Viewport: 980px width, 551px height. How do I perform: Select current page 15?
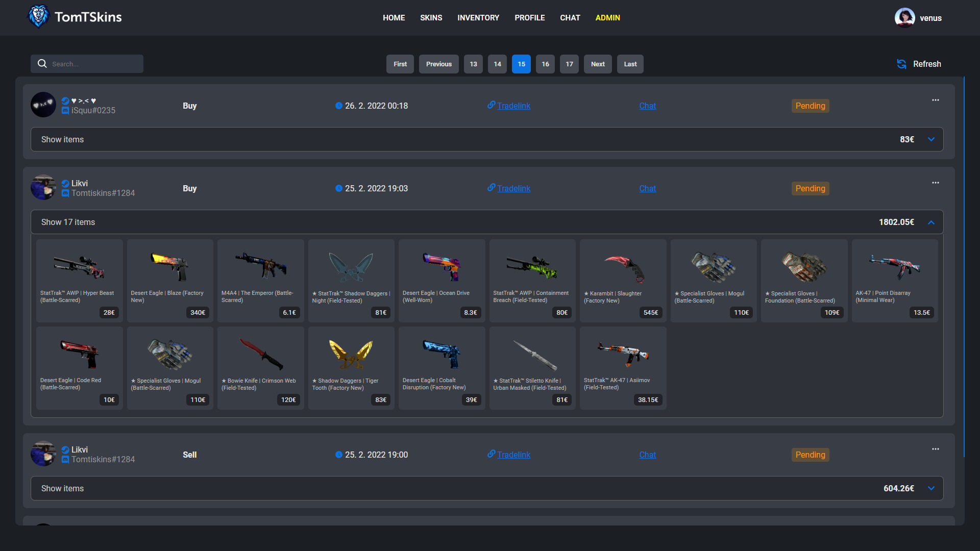(x=521, y=64)
